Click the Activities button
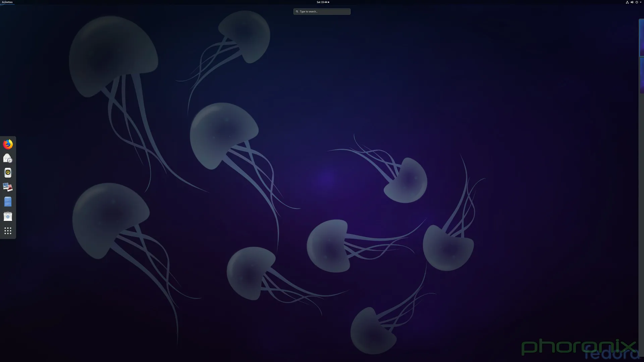 click(7, 2)
